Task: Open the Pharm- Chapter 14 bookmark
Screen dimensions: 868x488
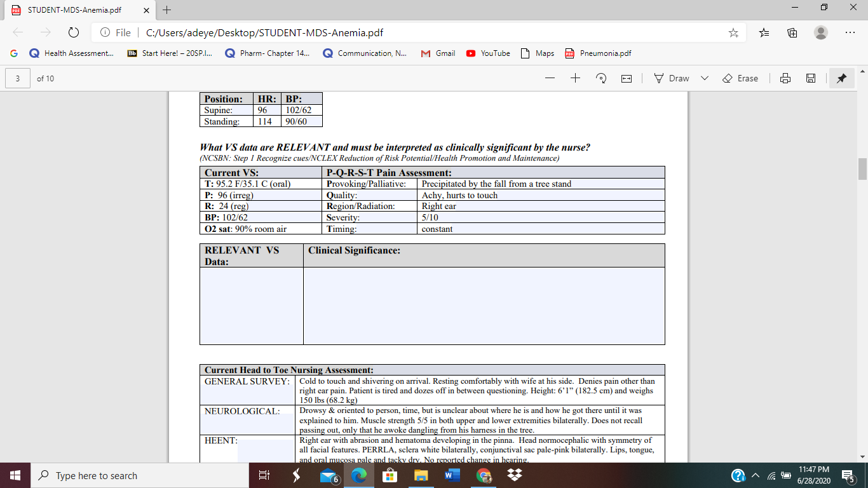Action: point(268,53)
